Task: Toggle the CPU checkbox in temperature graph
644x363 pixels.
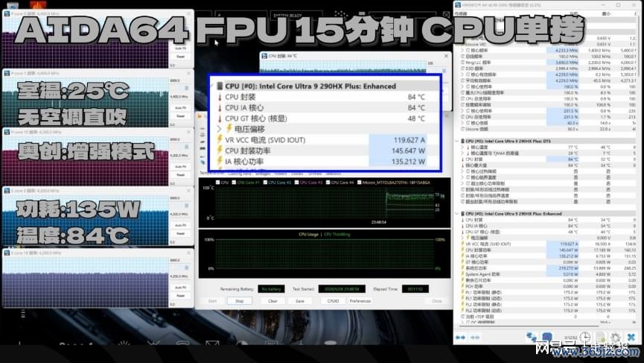Action: tap(217, 183)
